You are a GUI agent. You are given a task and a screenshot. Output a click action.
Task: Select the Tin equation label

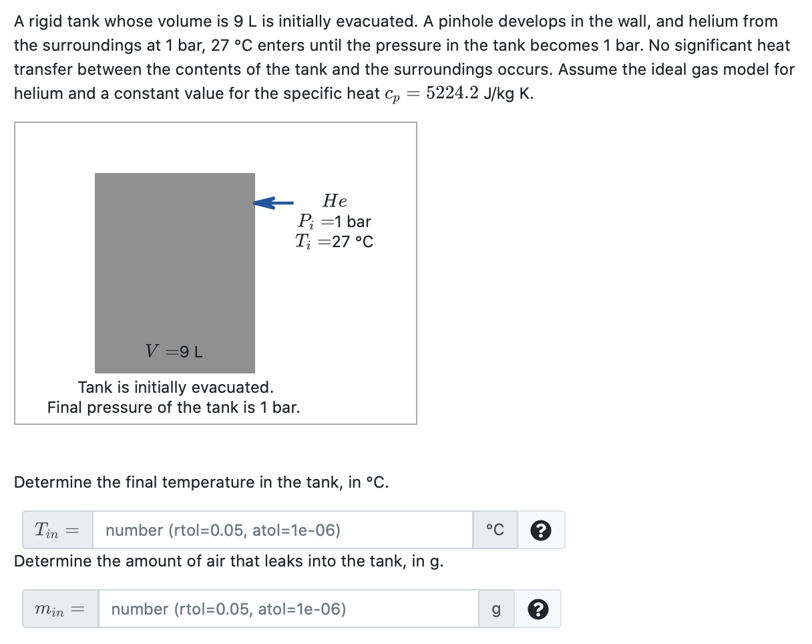coord(57,529)
